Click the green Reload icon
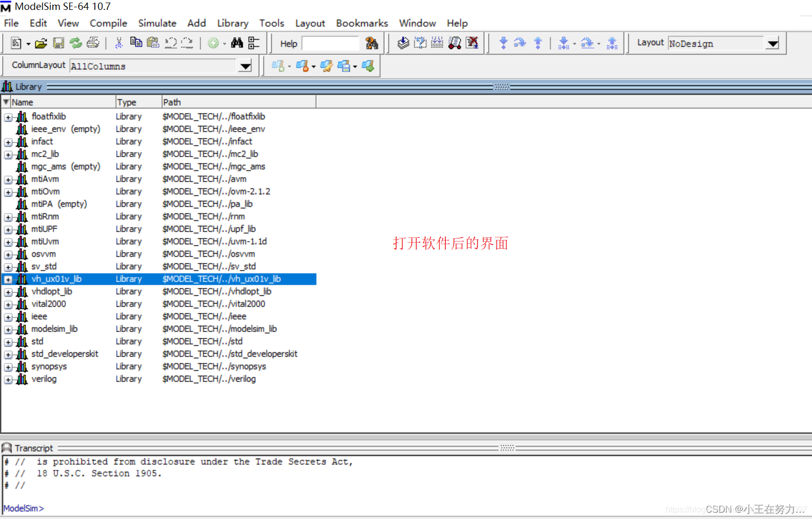The image size is (812, 519). click(x=76, y=43)
